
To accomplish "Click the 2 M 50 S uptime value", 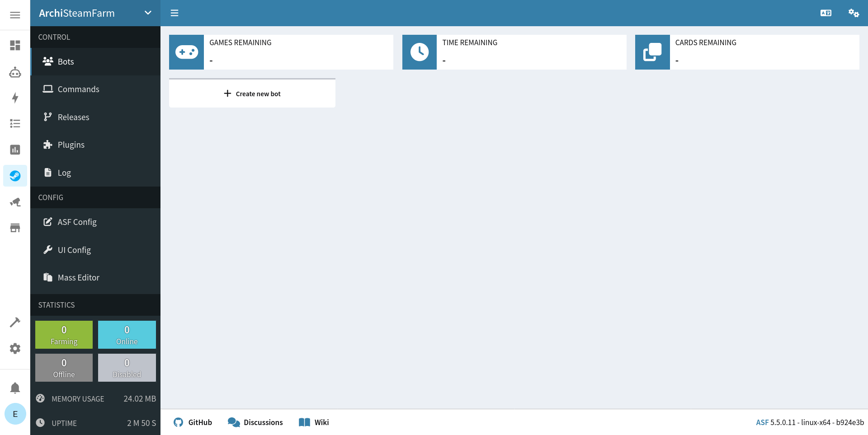I will pos(142,423).
